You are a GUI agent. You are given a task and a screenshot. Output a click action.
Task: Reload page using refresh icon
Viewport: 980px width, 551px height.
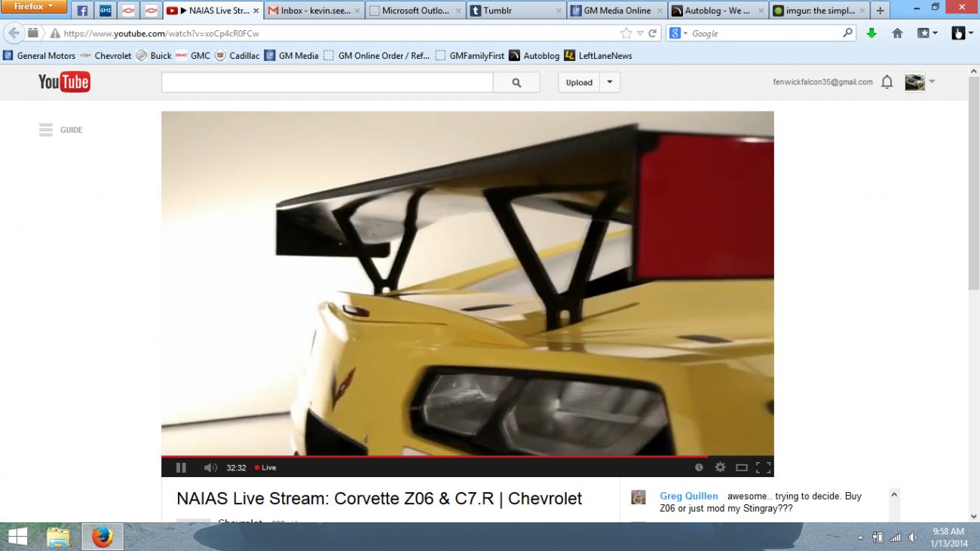(x=653, y=33)
